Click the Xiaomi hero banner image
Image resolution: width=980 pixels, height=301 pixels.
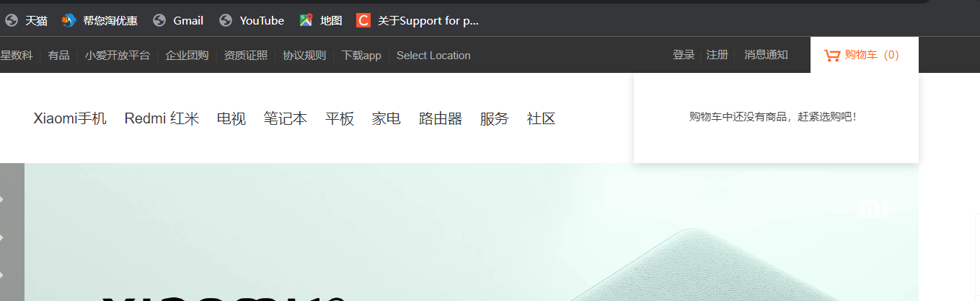pos(472,232)
